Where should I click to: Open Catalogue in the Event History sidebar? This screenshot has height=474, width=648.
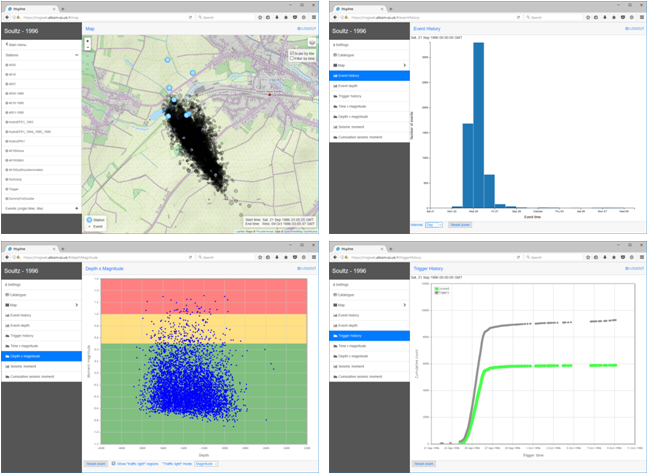coord(369,55)
